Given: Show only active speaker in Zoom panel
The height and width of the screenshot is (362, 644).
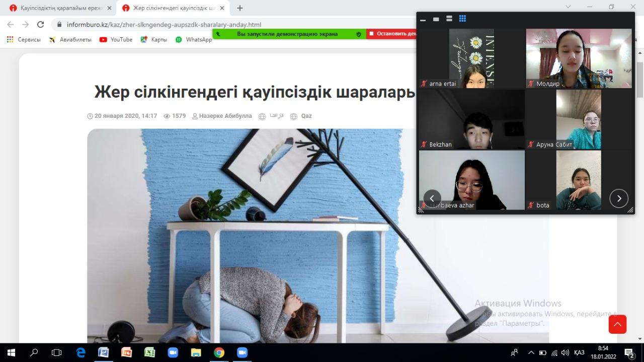Looking at the screenshot, I should tap(436, 19).
